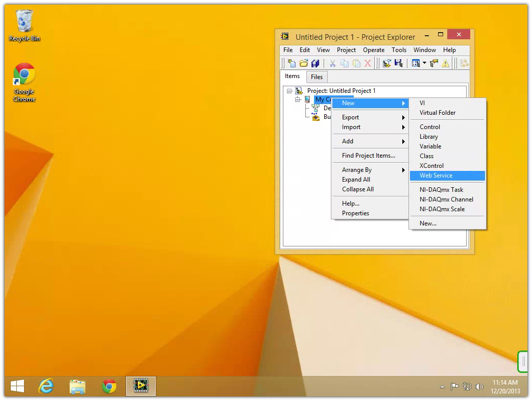Click the New Project toolbar icon
This screenshot has width=532, height=401.
292,63
